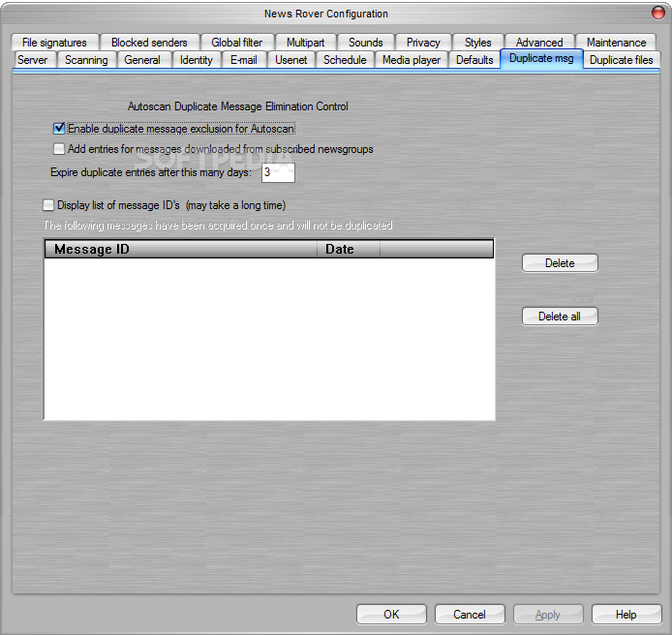Image resolution: width=672 pixels, height=635 pixels.
Task: Cancel the configuration dialog
Action: click(470, 615)
